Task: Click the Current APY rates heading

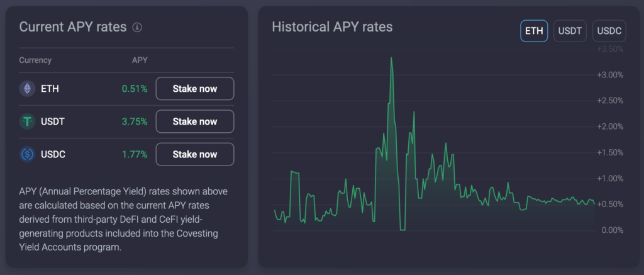Action: (73, 27)
